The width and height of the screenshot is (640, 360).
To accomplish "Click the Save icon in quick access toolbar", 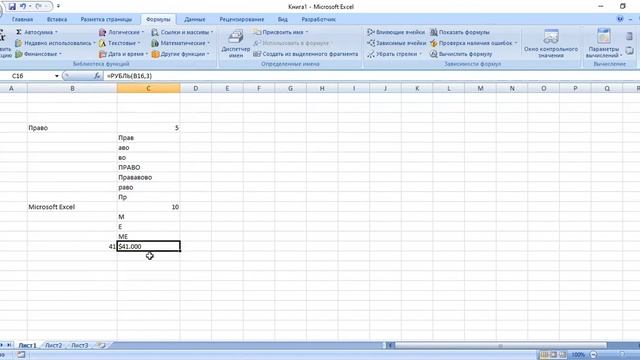I will tap(12, 6).
